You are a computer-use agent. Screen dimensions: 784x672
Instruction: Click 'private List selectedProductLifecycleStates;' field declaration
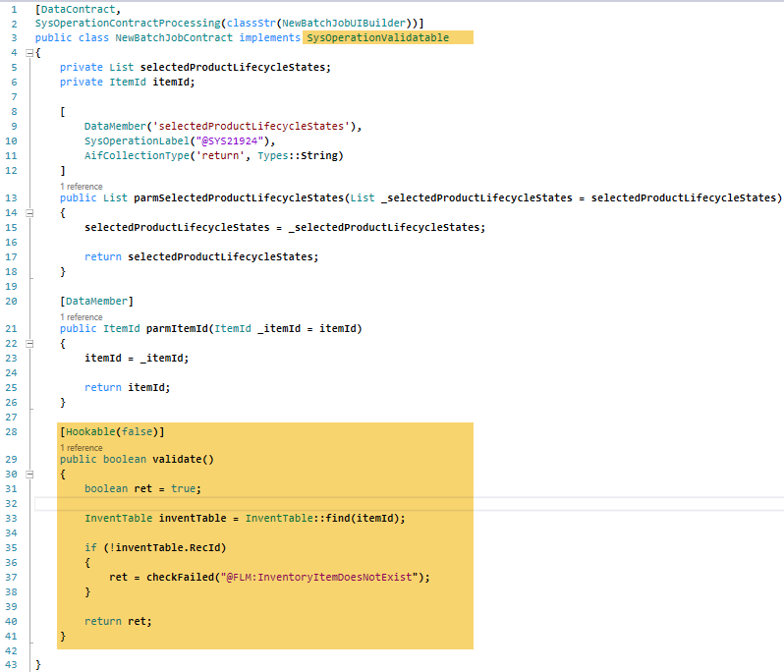click(195, 68)
